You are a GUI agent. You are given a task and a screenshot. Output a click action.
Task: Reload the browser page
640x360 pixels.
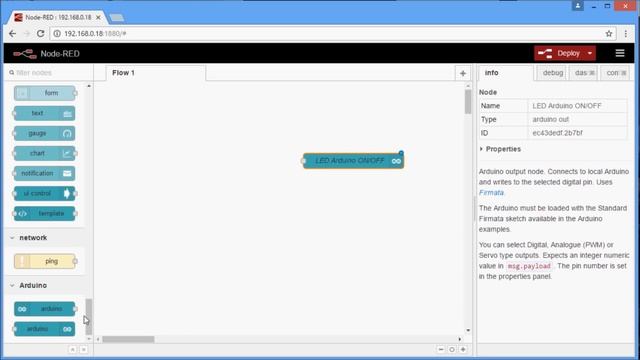click(40, 33)
